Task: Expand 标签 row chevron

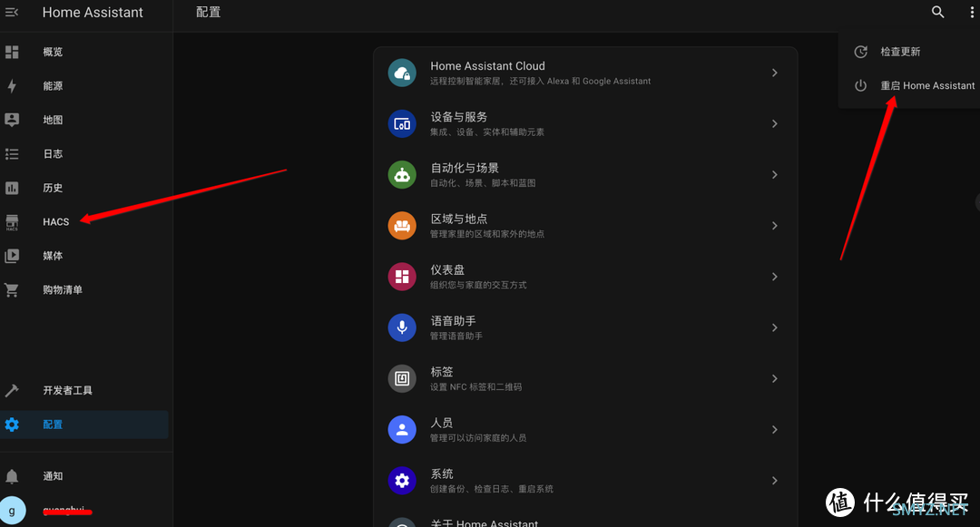Action: click(774, 379)
